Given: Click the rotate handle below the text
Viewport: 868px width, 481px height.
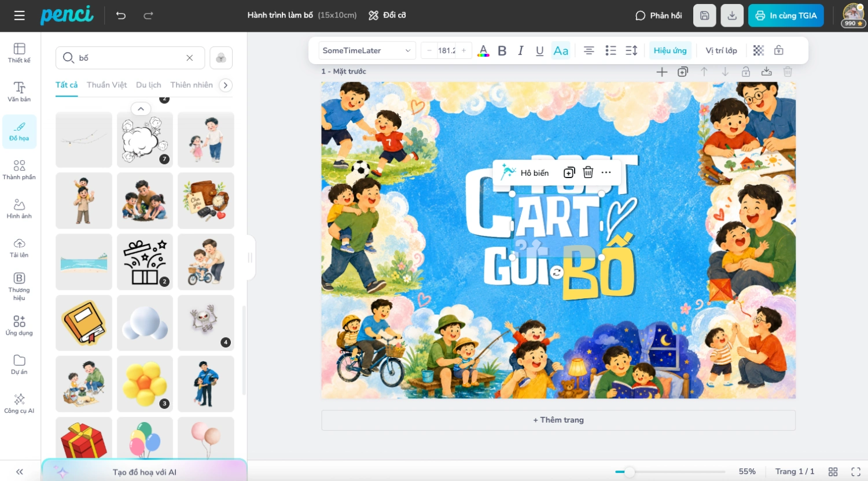Looking at the screenshot, I should [x=557, y=272].
